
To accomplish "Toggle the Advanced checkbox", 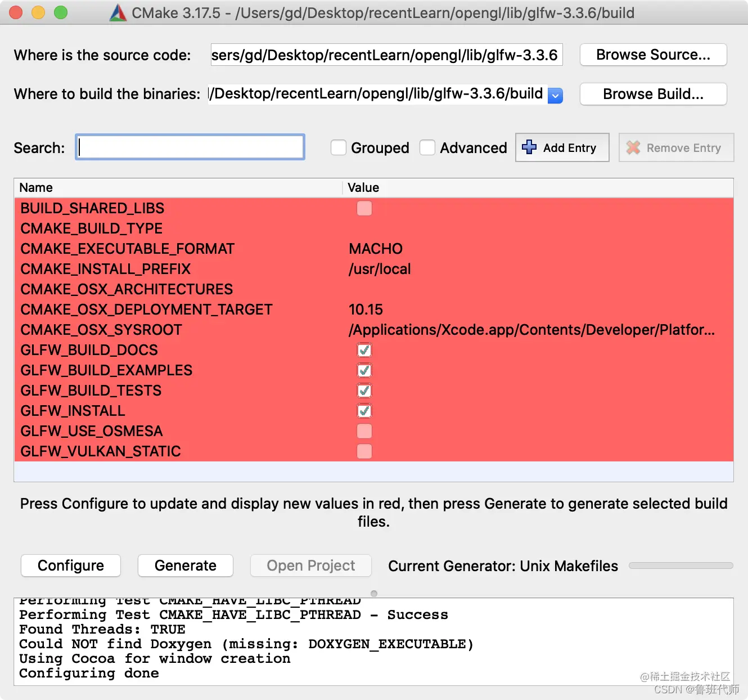I will point(427,147).
